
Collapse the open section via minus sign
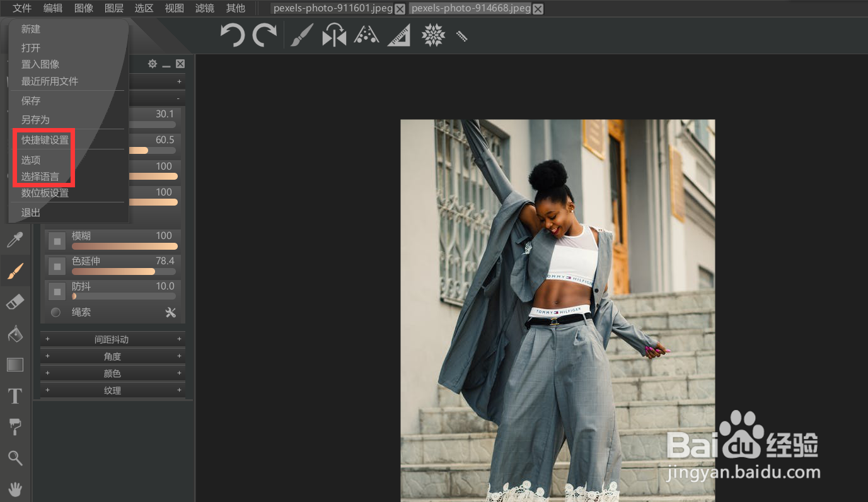[x=178, y=99]
